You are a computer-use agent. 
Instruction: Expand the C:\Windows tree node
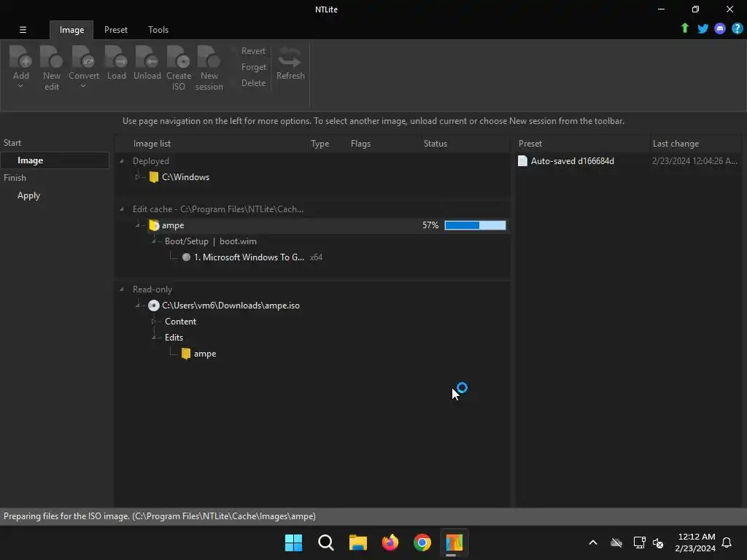tap(138, 177)
